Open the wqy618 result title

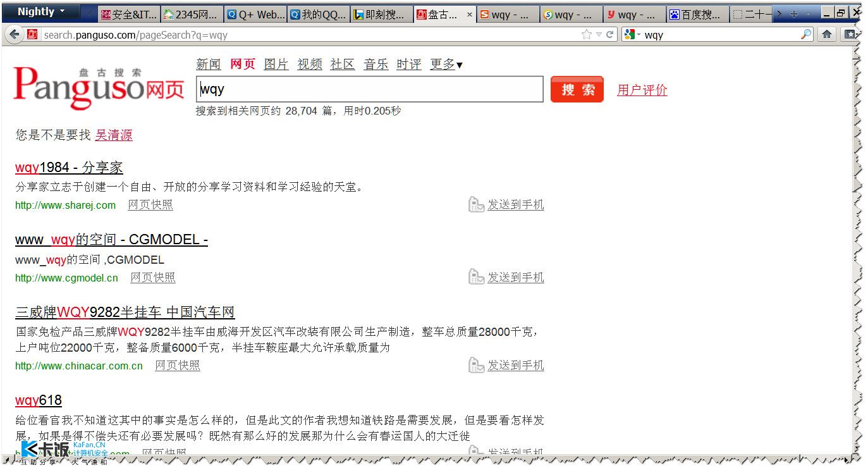(x=39, y=400)
